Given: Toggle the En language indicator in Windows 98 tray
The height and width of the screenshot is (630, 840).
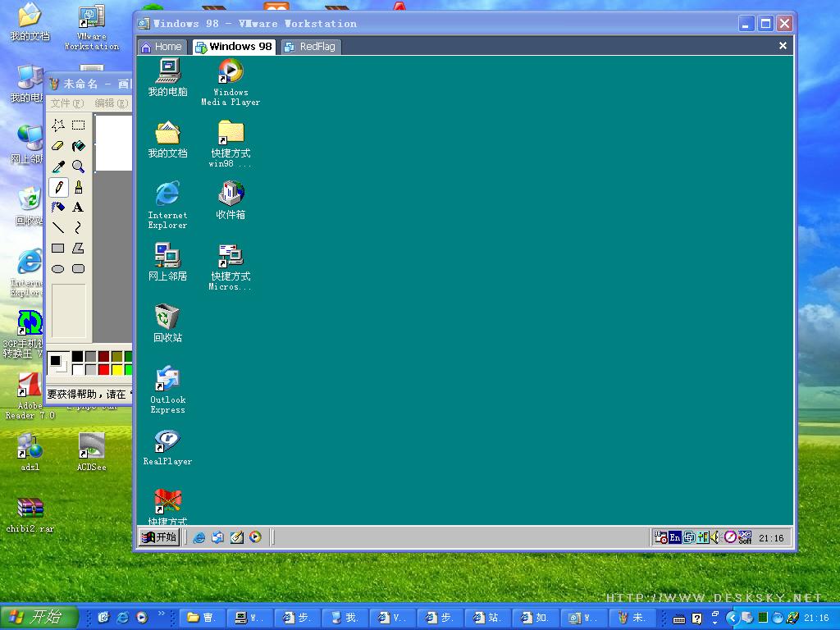Looking at the screenshot, I should pyautogui.click(x=675, y=537).
